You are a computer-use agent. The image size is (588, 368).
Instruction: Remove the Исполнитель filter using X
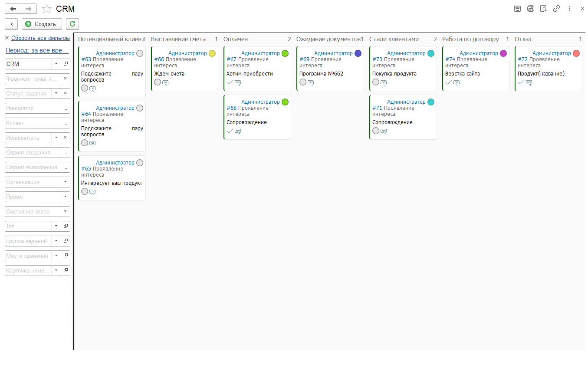point(66,138)
